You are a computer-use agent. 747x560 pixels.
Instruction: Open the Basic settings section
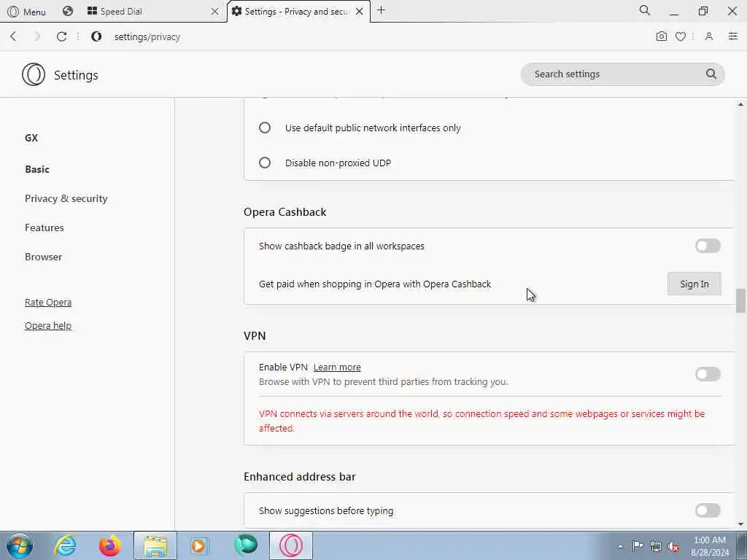point(37,169)
